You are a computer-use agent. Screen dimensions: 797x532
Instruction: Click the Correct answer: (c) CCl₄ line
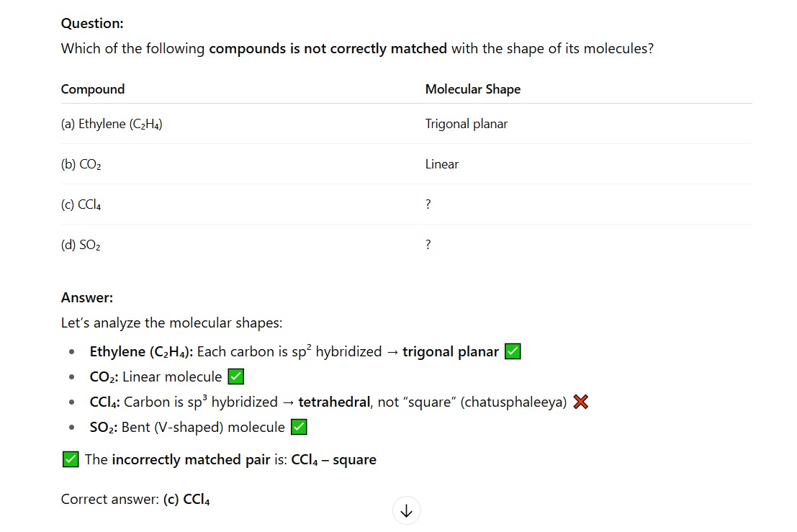135,499
